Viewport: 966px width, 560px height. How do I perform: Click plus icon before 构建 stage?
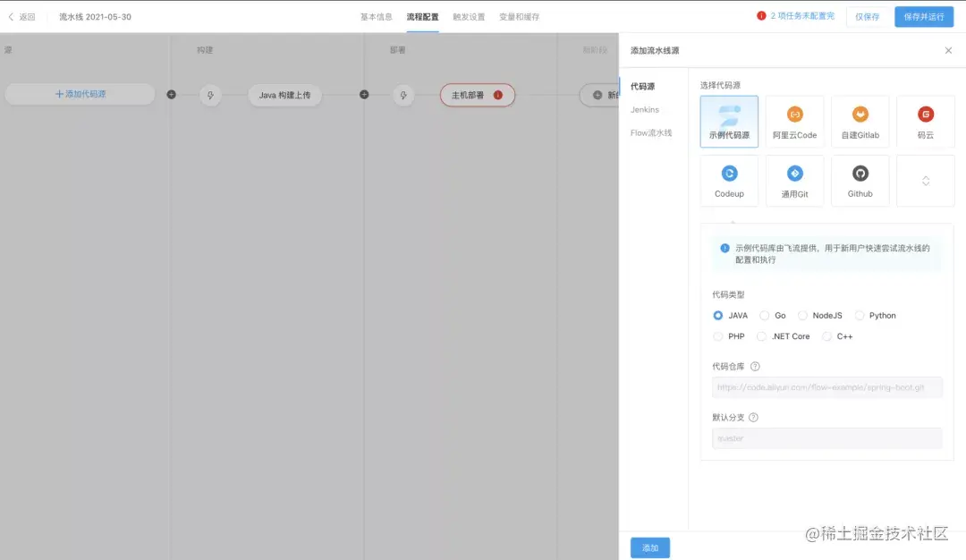(171, 94)
